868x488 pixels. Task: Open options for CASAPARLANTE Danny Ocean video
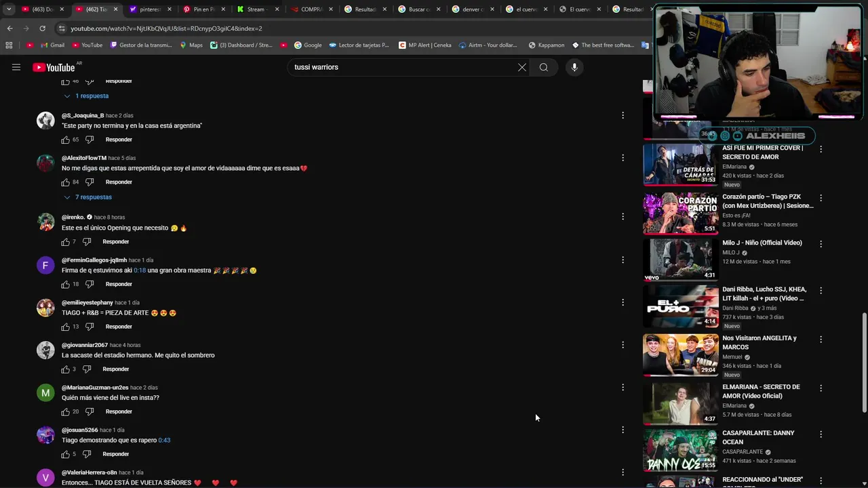point(821,434)
